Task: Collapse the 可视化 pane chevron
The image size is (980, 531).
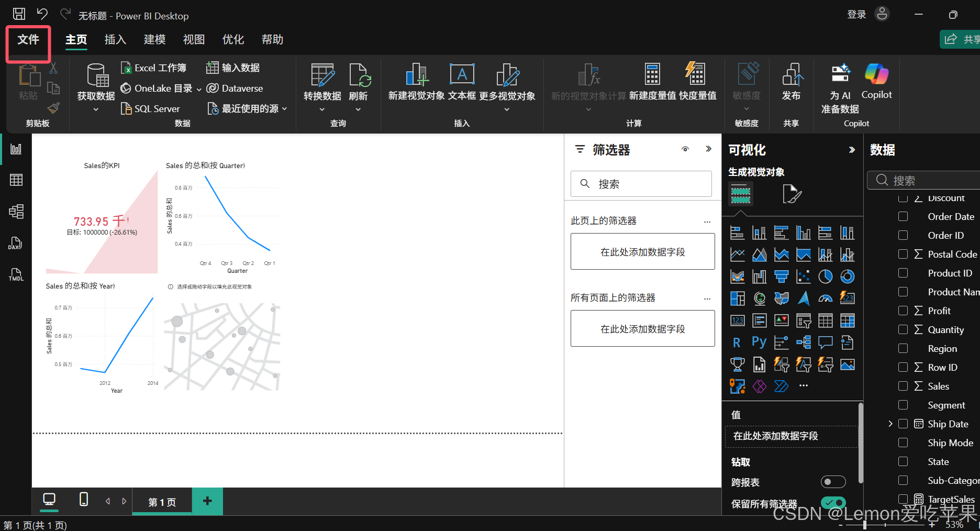Action: [x=852, y=150]
